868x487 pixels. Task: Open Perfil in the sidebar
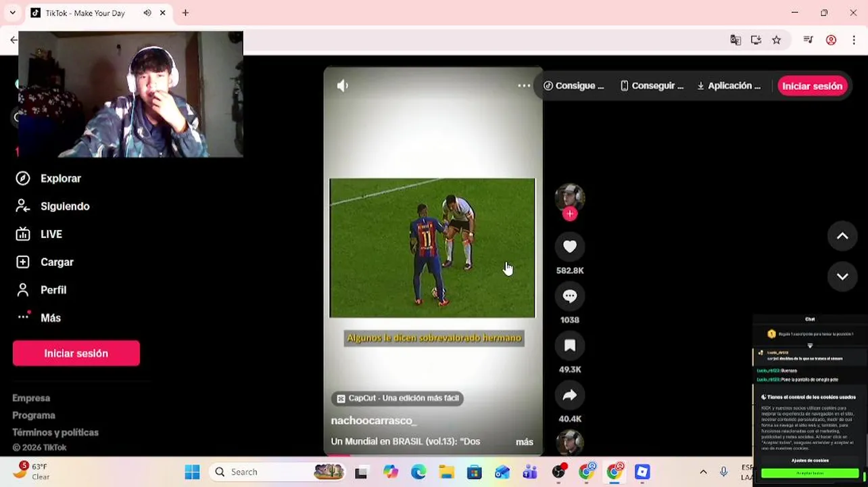tap(41, 289)
